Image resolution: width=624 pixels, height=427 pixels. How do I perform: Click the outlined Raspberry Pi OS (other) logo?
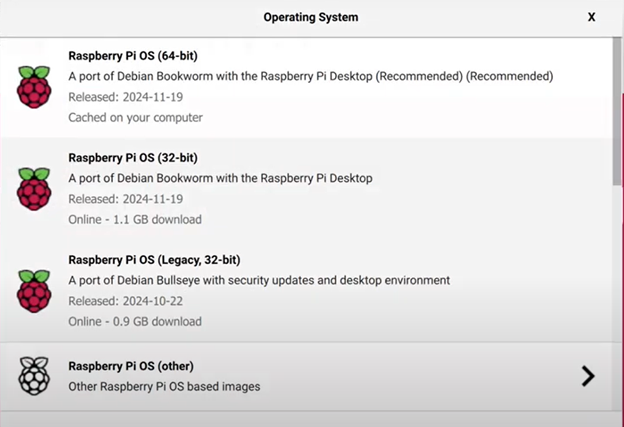click(34, 376)
